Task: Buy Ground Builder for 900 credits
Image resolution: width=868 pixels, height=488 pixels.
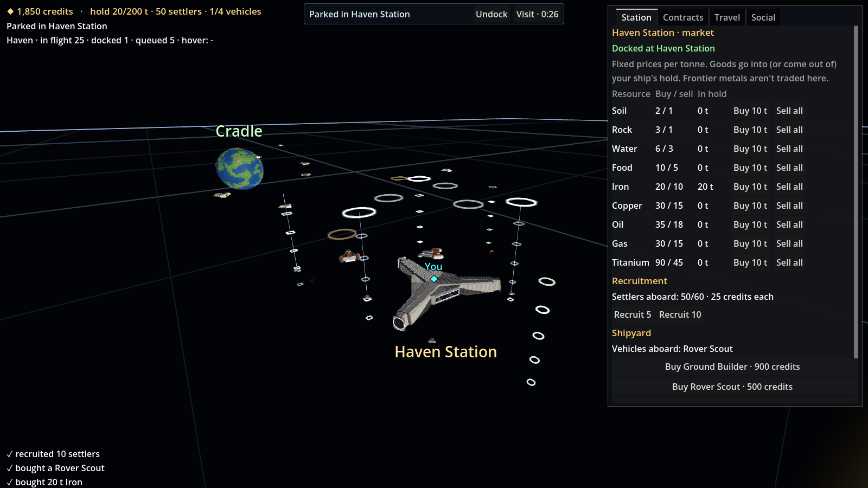Action: [732, 367]
